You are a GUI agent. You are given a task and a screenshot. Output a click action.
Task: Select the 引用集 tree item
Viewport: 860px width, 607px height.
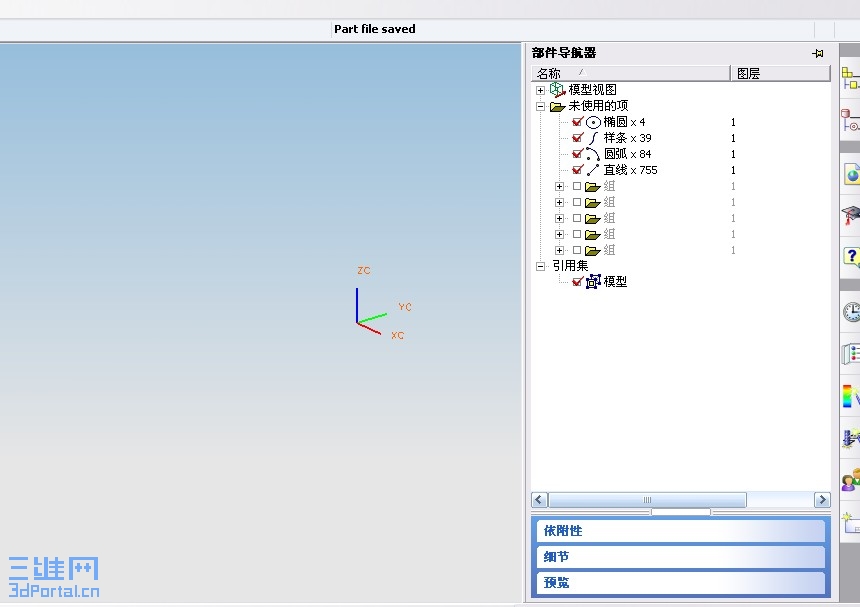pyautogui.click(x=570, y=266)
